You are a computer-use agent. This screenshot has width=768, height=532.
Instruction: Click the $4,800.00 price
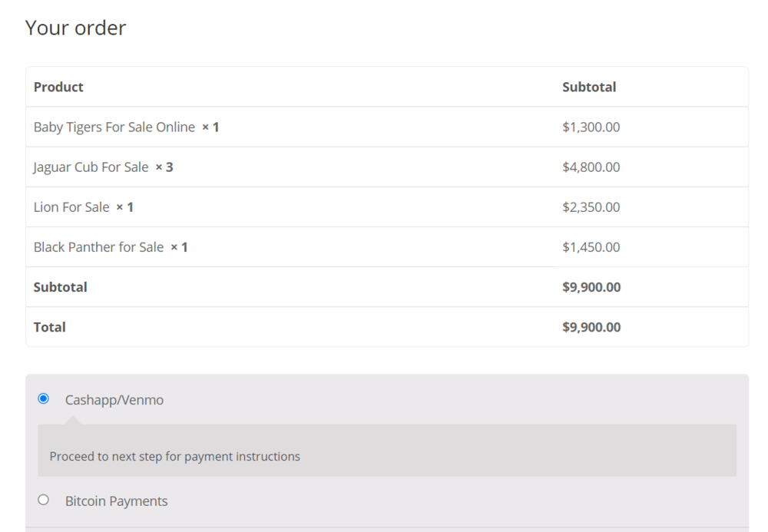pos(591,167)
